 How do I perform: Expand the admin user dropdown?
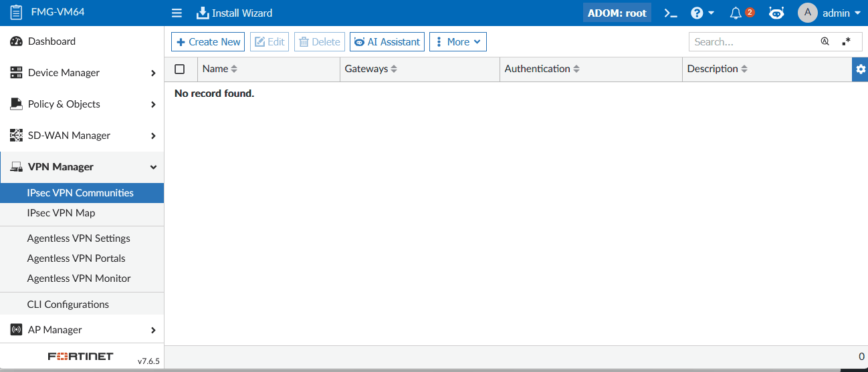point(841,13)
